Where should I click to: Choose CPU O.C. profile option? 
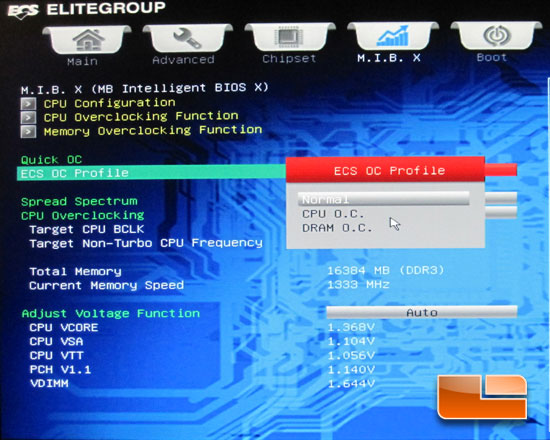point(333,214)
